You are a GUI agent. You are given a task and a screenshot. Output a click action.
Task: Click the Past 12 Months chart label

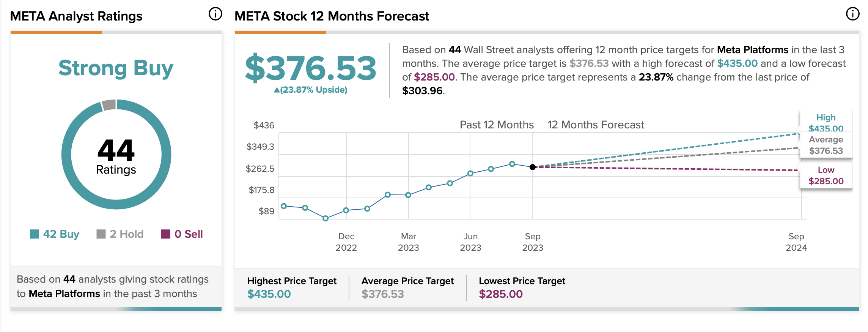click(497, 125)
